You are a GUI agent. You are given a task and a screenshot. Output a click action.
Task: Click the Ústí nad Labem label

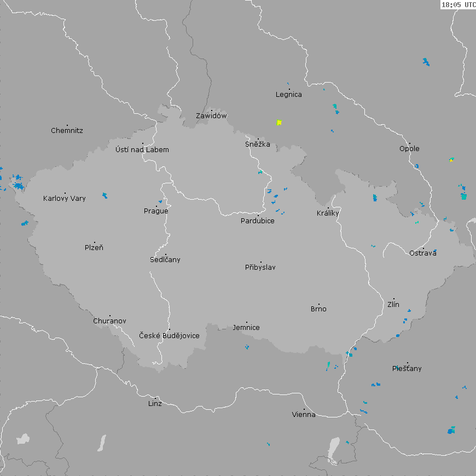(142, 150)
